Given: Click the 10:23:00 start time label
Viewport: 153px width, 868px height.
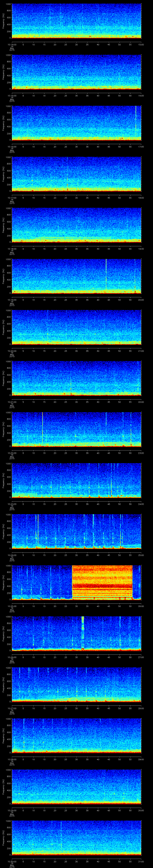Looking at the screenshot, I should (12, 504).
